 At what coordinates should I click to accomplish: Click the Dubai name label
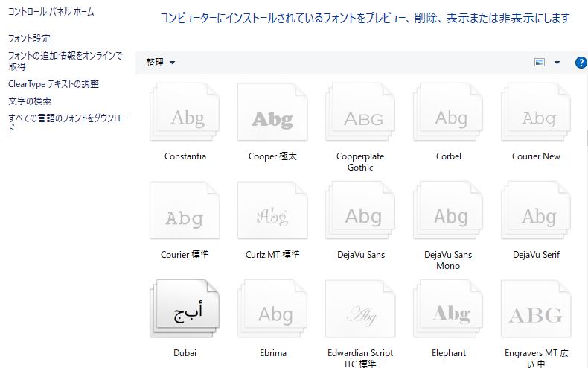(x=185, y=353)
